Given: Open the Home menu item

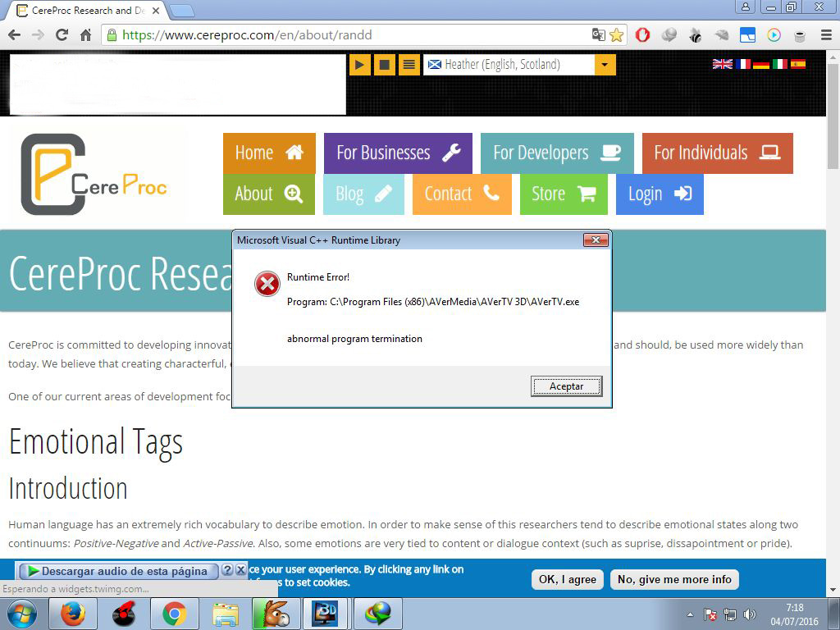Looking at the screenshot, I should [x=269, y=153].
